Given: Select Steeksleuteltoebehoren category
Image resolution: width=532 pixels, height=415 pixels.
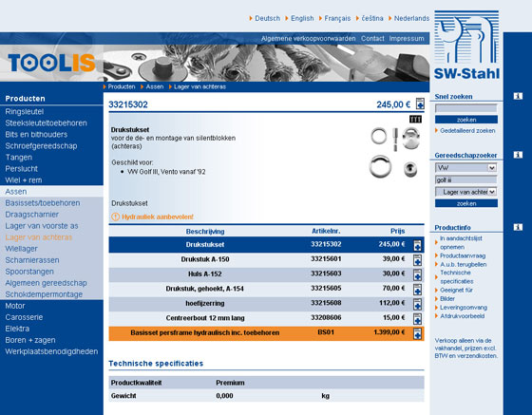Looking at the screenshot, I should tap(47, 123).
